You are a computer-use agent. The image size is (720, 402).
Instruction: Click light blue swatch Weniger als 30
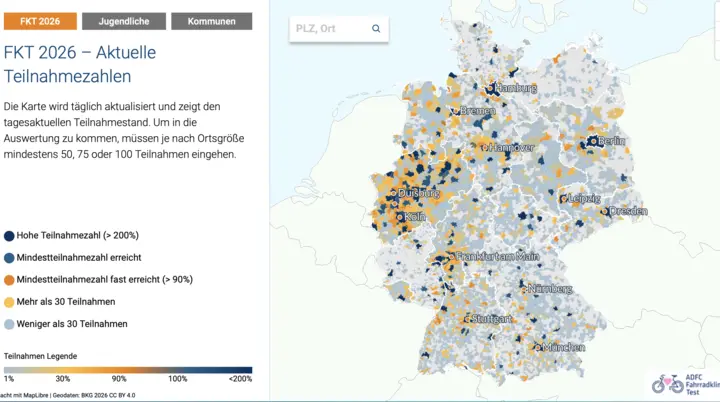9,324
